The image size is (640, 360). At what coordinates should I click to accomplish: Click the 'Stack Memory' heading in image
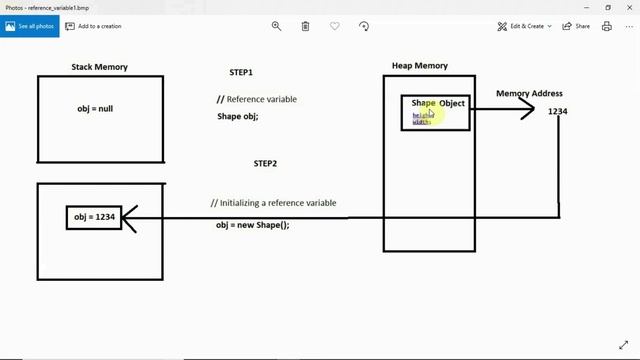[x=100, y=67]
